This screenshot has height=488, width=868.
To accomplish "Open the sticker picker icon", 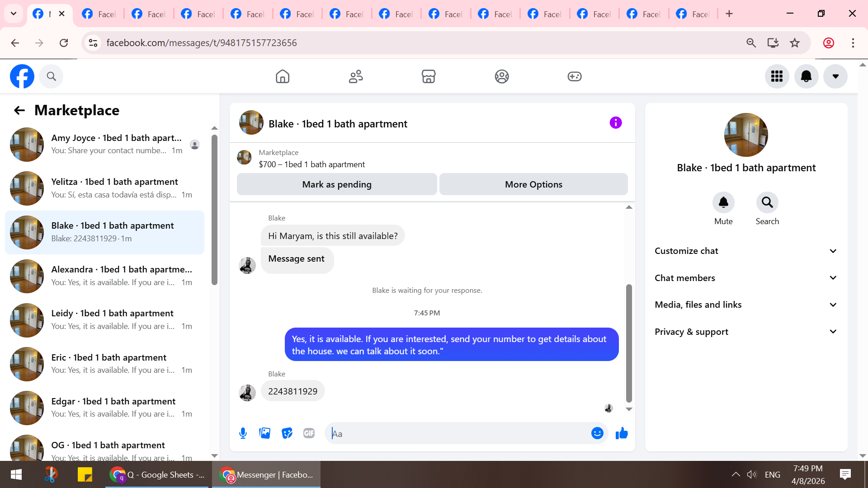I will pyautogui.click(x=287, y=433).
